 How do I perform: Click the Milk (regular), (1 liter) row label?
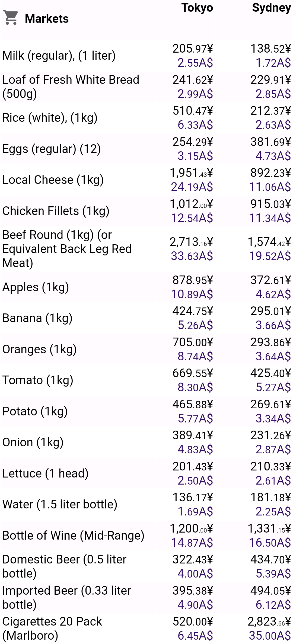(59, 56)
